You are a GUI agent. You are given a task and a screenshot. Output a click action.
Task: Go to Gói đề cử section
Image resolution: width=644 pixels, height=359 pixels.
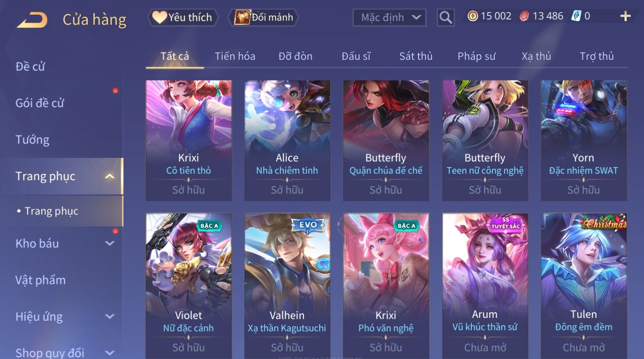pos(39,103)
